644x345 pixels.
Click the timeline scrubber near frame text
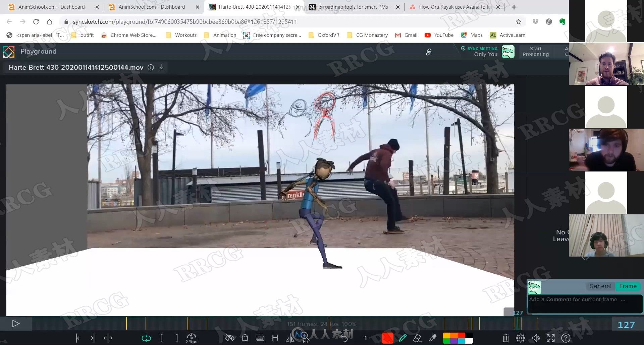(321, 324)
